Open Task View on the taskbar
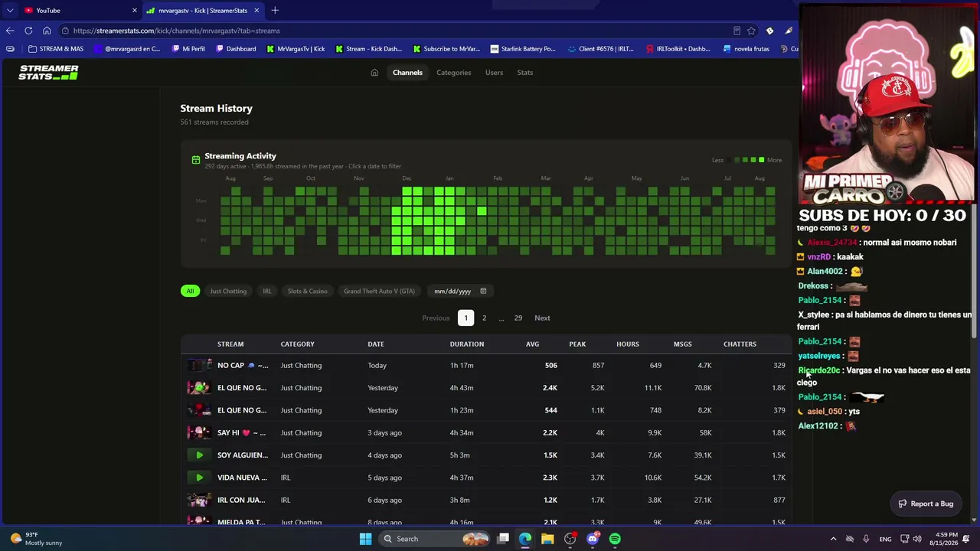 tap(503, 539)
